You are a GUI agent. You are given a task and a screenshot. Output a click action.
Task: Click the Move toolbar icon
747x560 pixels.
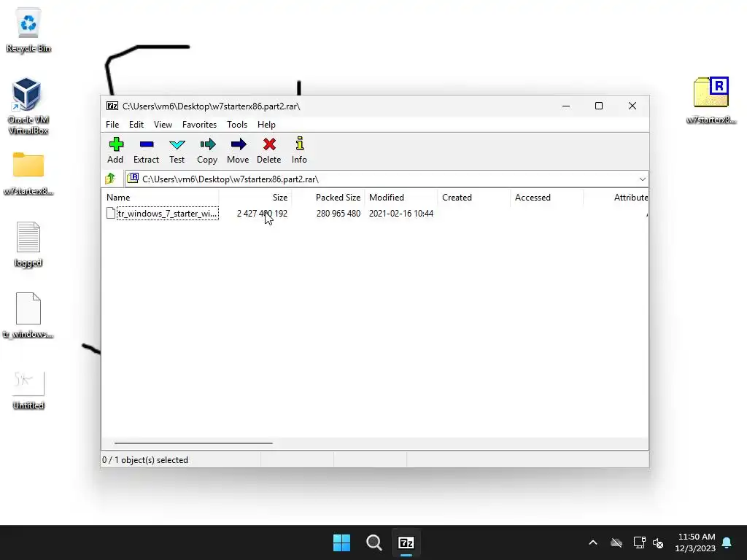point(239,144)
